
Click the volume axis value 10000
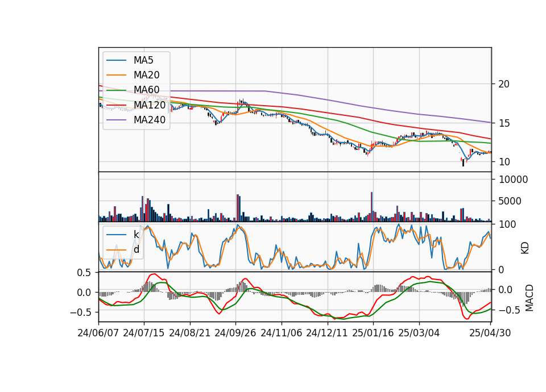[514, 180]
